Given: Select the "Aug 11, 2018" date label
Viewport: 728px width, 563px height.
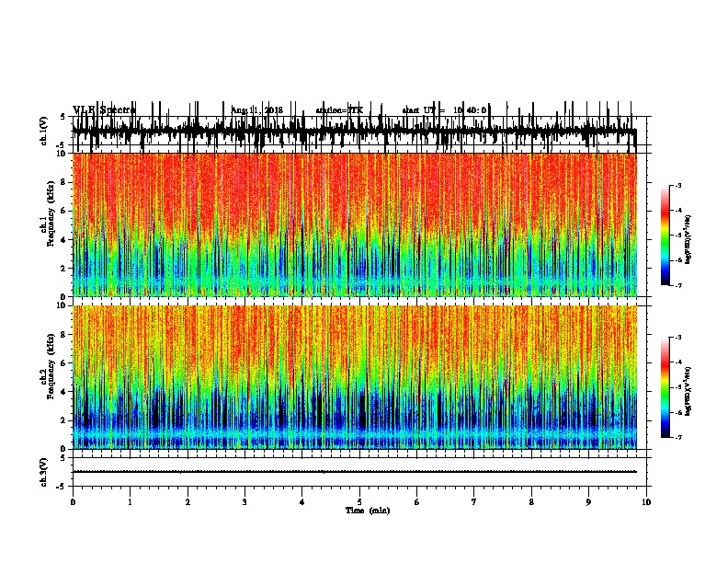Looking at the screenshot, I should pos(257,110).
